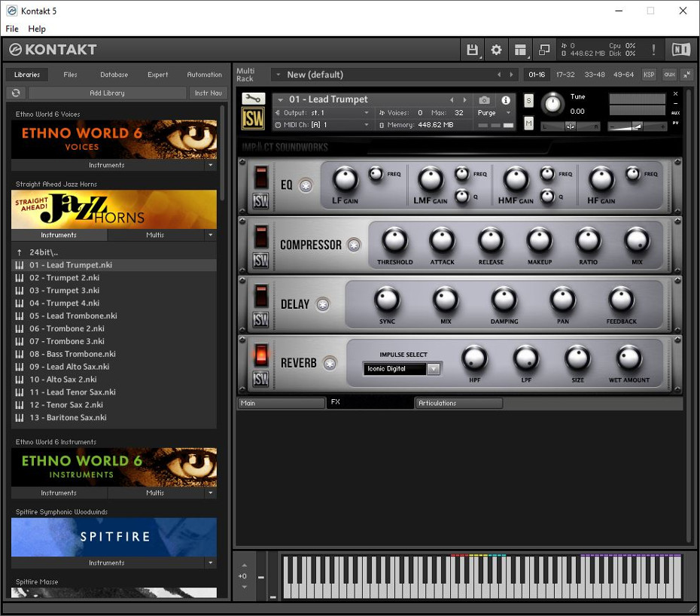Toggle the Compressor power switch
Screen dimensions: 700x616
261,236
